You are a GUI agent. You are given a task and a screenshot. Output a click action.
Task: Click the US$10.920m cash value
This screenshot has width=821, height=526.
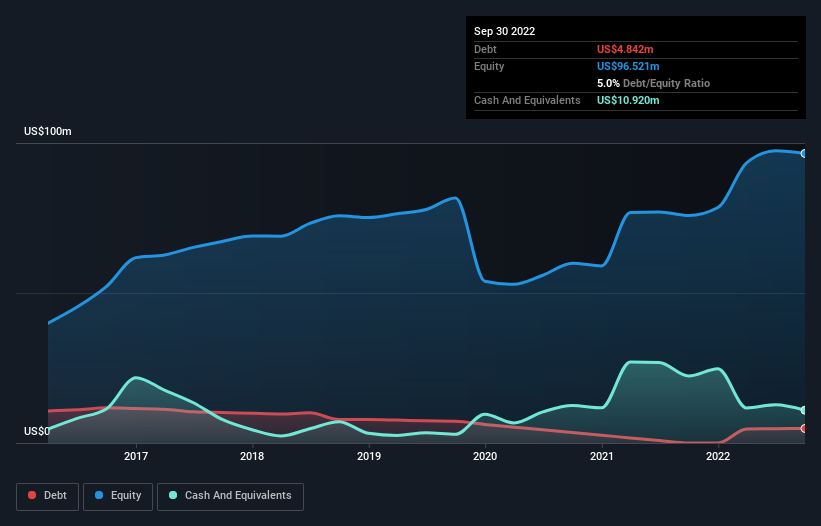(x=628, y=100)
